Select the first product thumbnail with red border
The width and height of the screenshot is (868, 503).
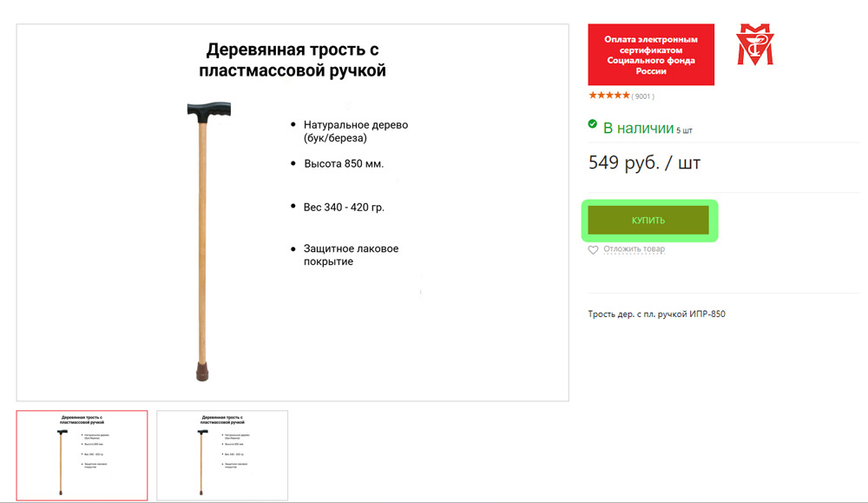pos(82,455)
